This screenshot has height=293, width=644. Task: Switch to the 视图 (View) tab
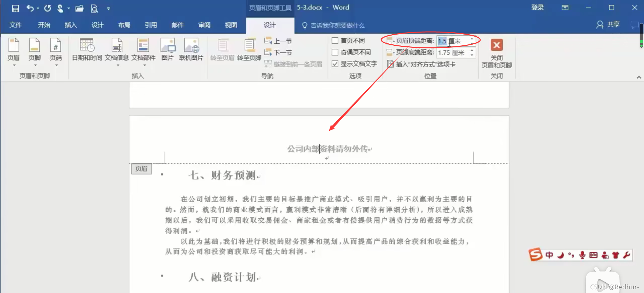pyautogui.click(x=231, y=25)
